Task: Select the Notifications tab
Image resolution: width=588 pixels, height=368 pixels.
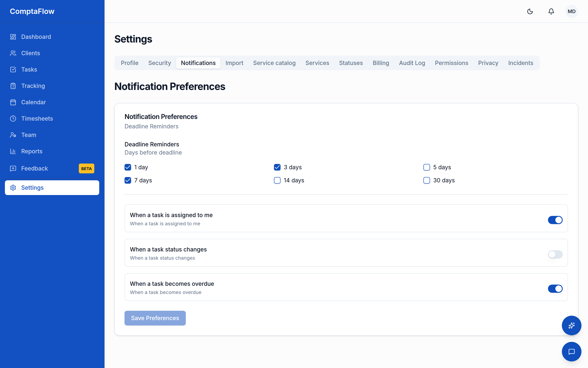Action: coord(198,63)
